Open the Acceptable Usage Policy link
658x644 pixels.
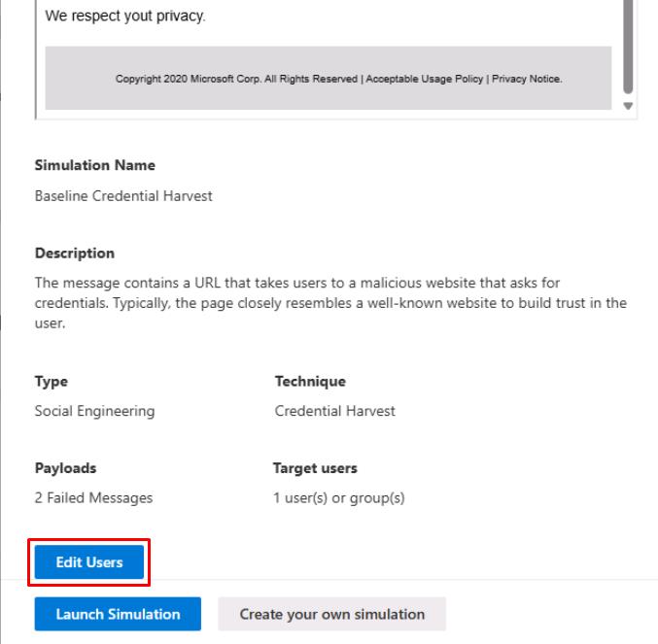click(423, 79)
